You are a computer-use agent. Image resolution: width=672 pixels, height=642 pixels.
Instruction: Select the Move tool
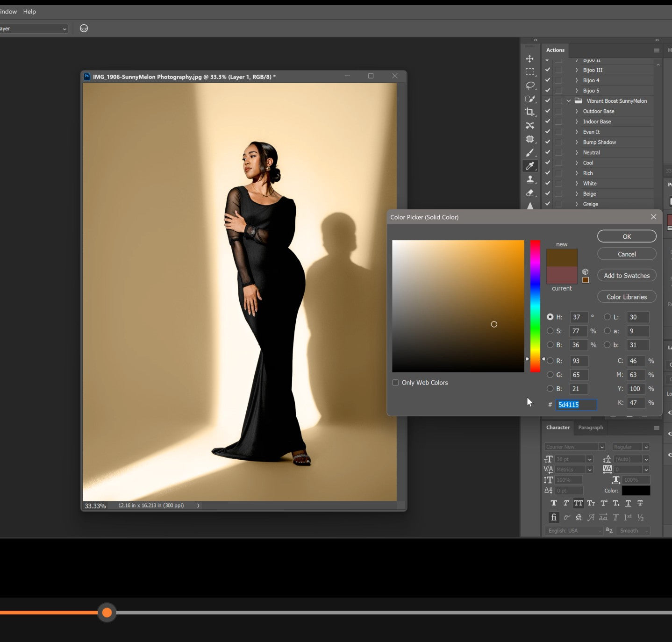530,59
